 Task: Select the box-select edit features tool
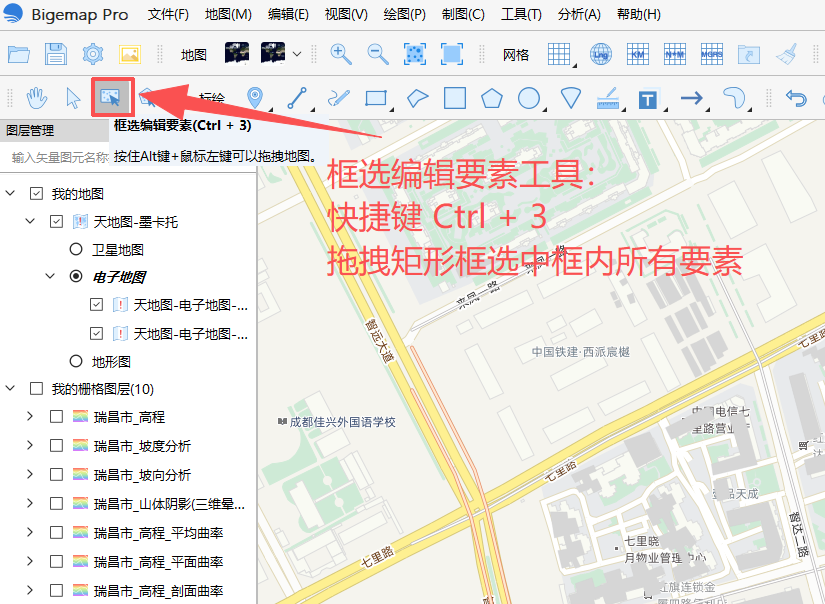110,97
